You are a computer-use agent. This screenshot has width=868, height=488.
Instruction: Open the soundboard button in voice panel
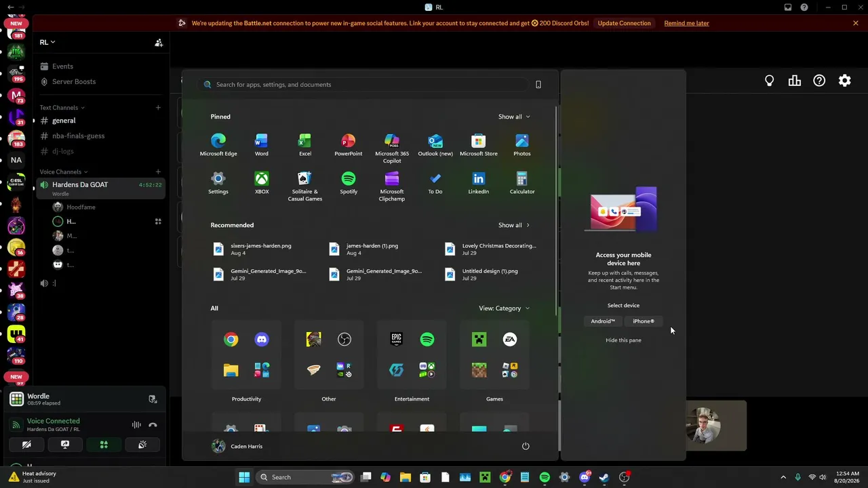click(142, 445)
